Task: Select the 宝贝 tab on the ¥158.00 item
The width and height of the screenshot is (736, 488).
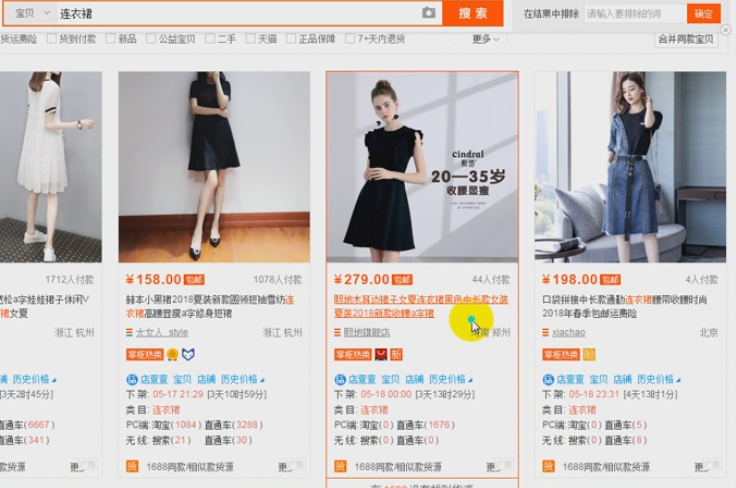Action: [x=182, y=379]
